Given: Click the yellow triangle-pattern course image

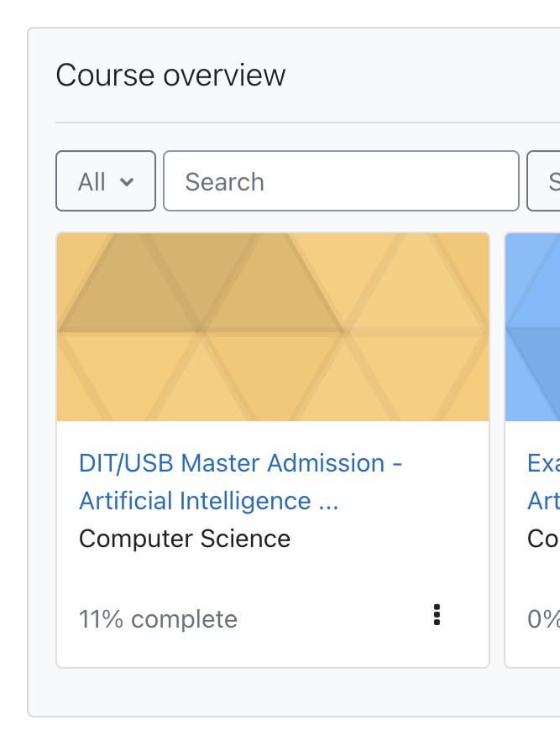Looking at the screenshot, I should click(273, 327).
